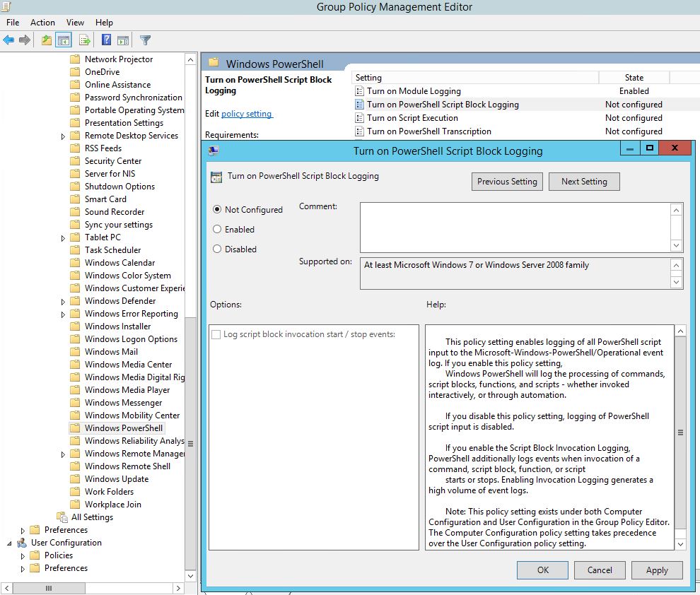Click the Back arrow toolbar icon
The height and width of the screenshot is (595, 700).
pos(8,40)
